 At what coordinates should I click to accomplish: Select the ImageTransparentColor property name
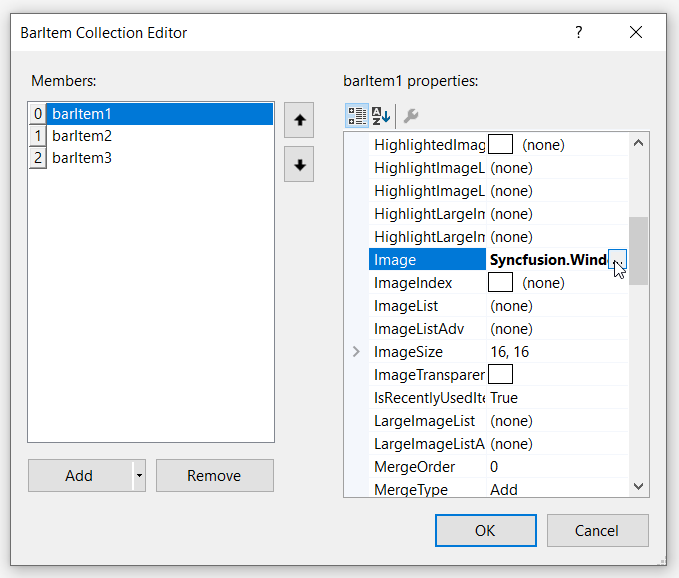[x=427, y=375]
